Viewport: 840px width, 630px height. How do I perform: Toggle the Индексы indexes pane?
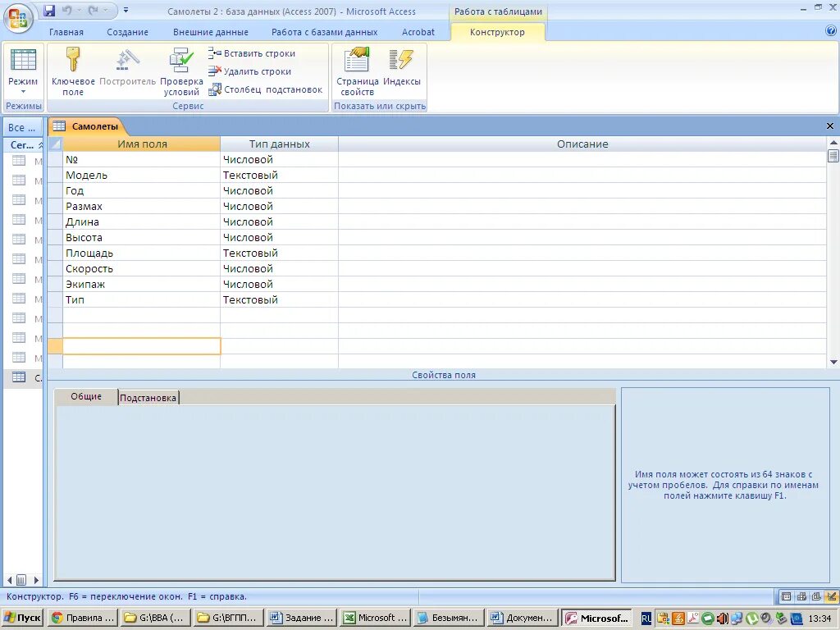point(402,66)
